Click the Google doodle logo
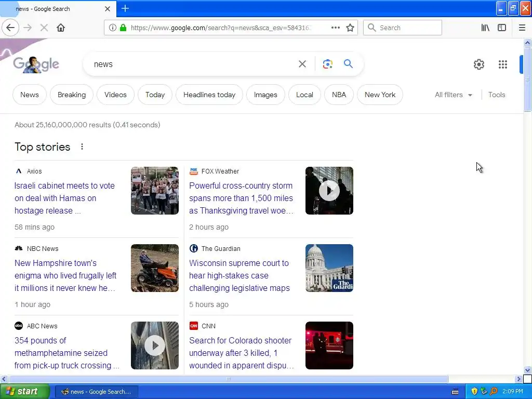Image resolution: width=532 pixels, height=399 pixels. (36, 64)
